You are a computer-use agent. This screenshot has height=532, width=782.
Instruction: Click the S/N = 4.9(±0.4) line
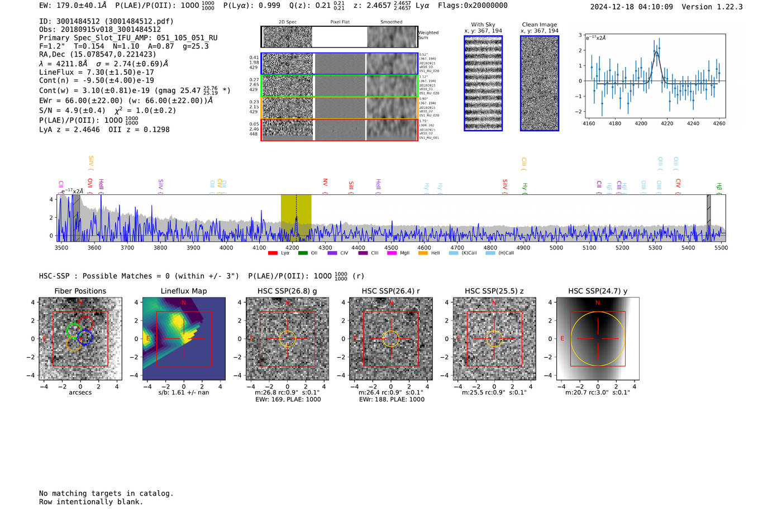(x=108, y=110)
